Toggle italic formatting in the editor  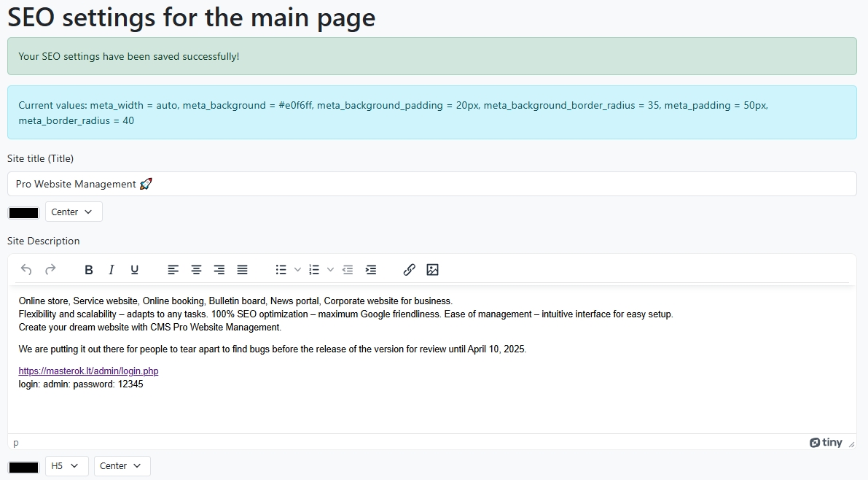(x=112, y=270)
